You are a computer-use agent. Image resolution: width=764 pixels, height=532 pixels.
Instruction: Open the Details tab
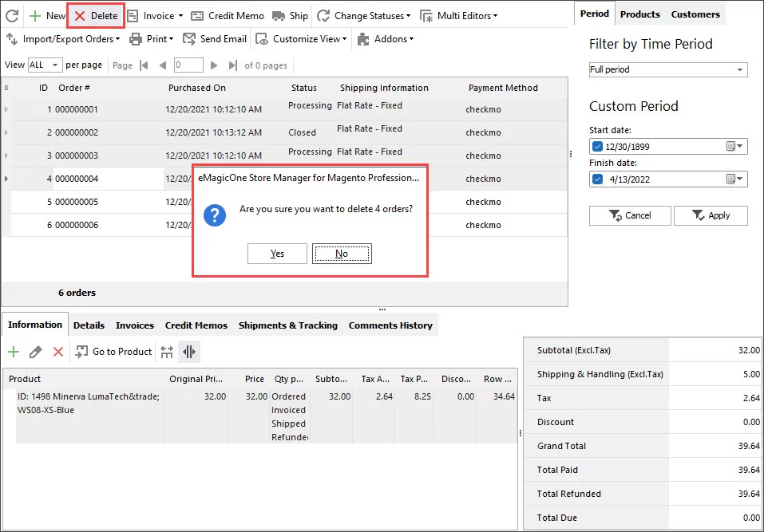89,325
